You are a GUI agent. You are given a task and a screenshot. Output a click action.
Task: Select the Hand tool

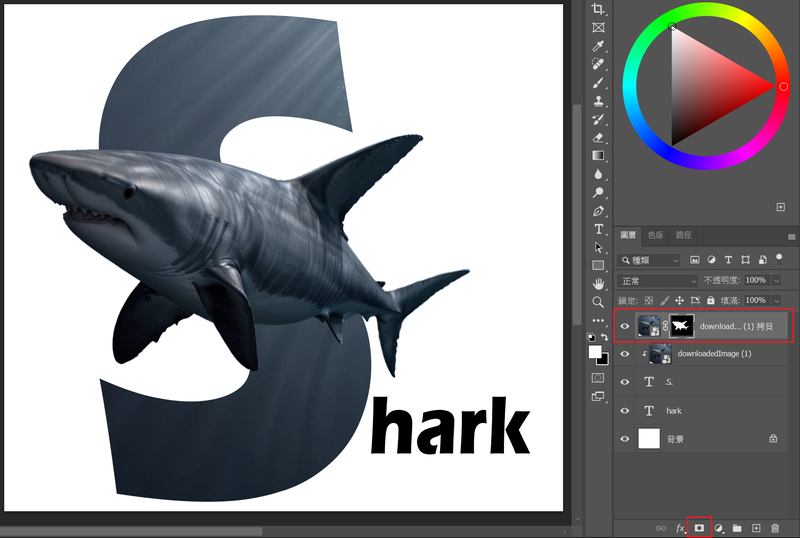pos(598,283)
